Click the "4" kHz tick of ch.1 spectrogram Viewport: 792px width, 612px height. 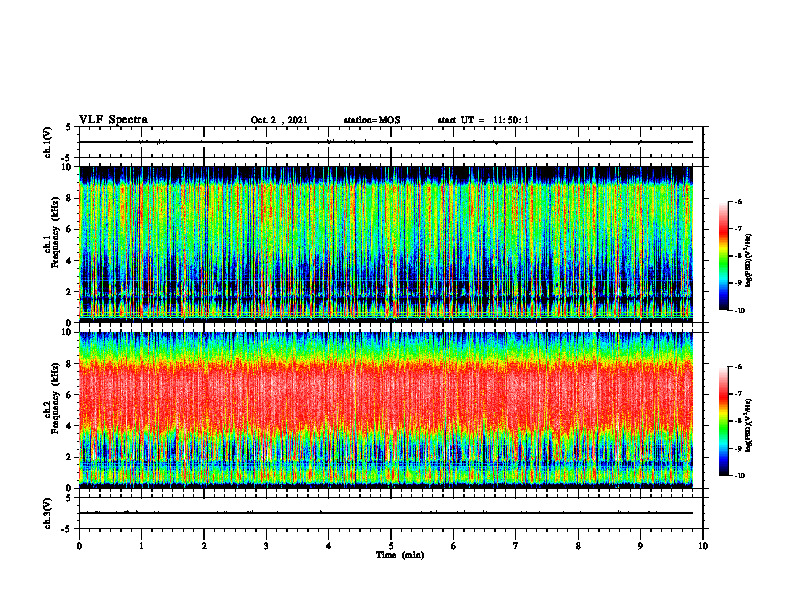(69, 261)
